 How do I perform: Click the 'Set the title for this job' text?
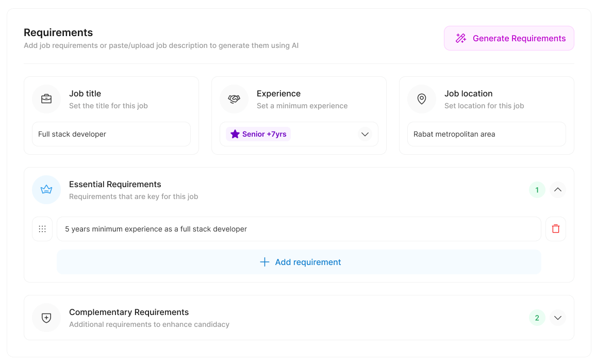pos(108,106)
